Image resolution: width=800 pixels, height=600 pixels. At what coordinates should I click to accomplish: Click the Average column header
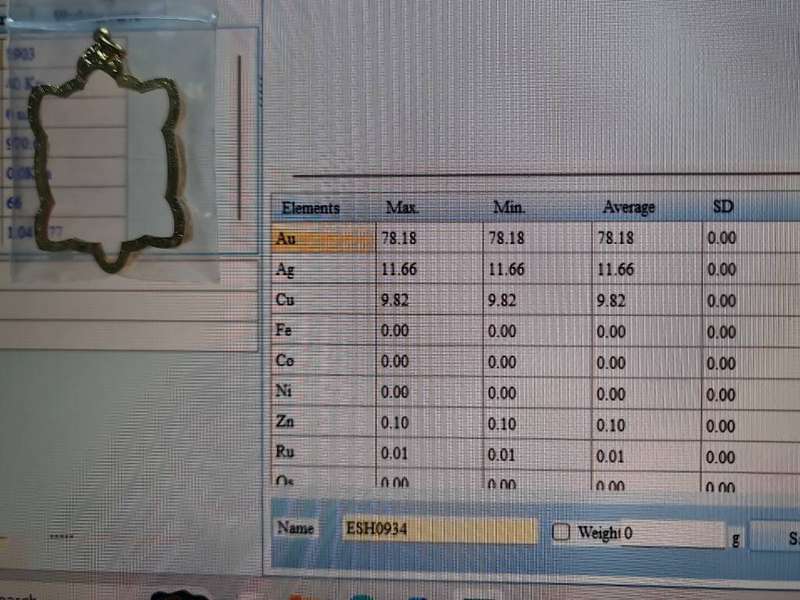click(x=628, y=208)
